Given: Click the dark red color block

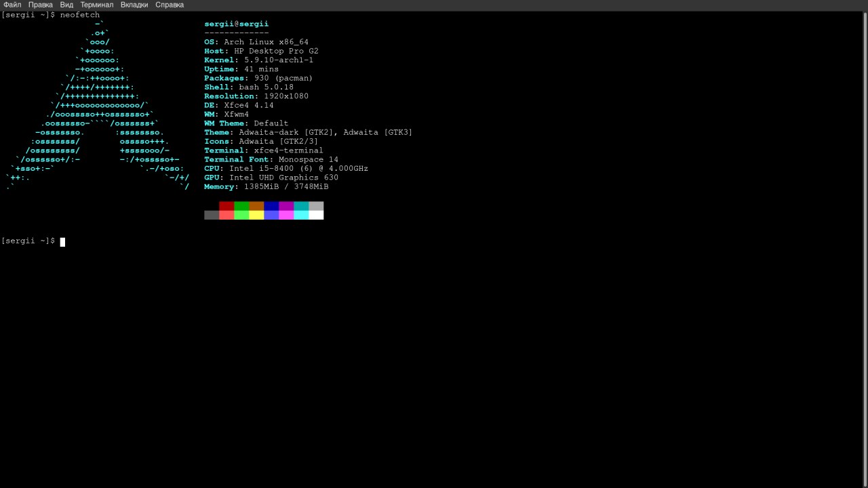Looking at the screenshot, I should (x=226, y=206).
